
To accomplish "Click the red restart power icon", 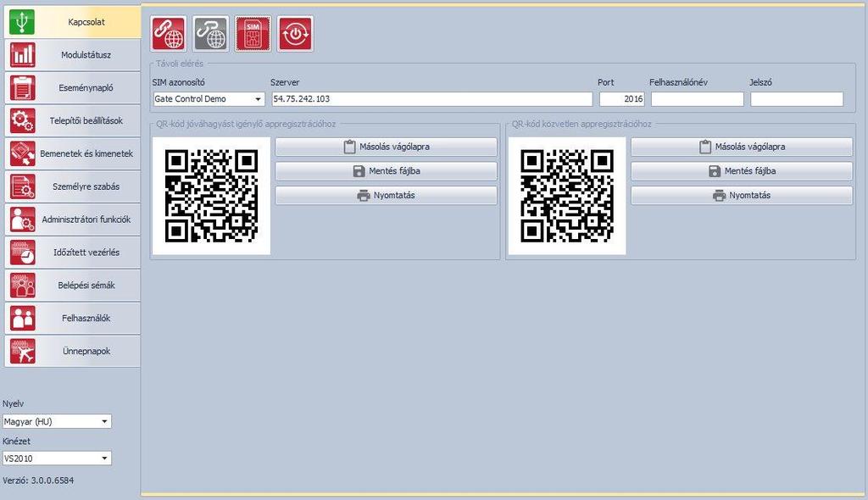I will 295,34.
